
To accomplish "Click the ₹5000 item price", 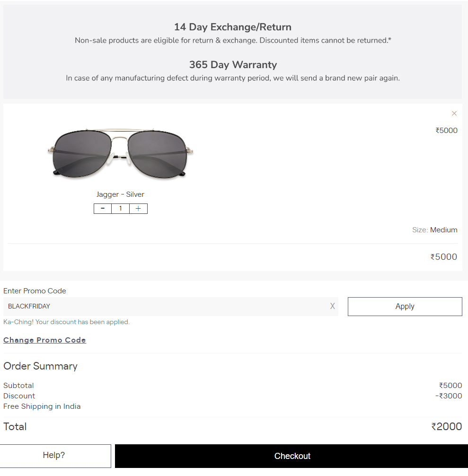I will pos(446,130).
